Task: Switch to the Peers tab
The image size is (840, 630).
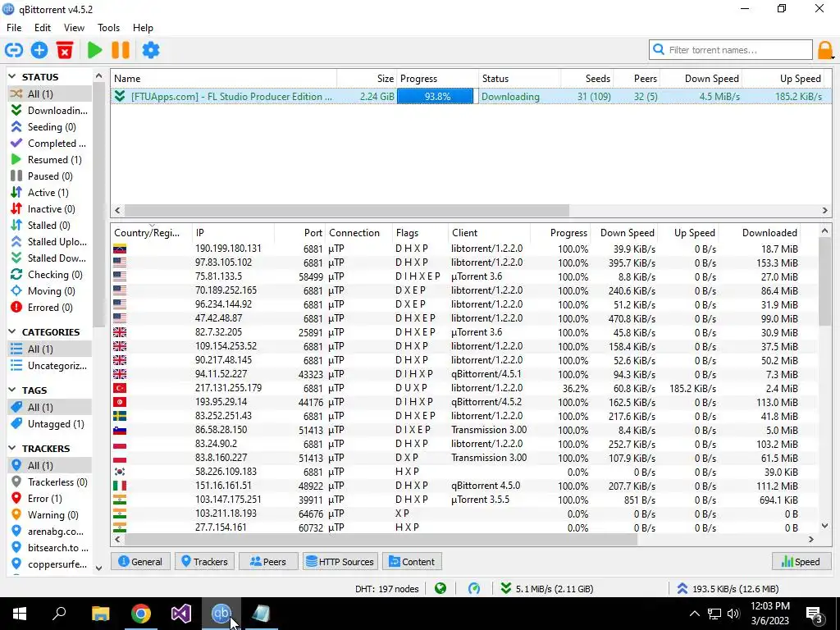Action: tap(268, 561)
